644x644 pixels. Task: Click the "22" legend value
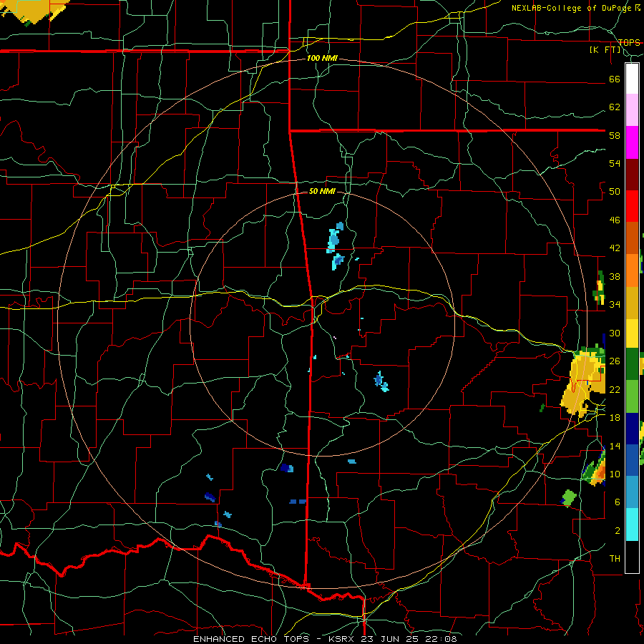(x=615, y=389)
